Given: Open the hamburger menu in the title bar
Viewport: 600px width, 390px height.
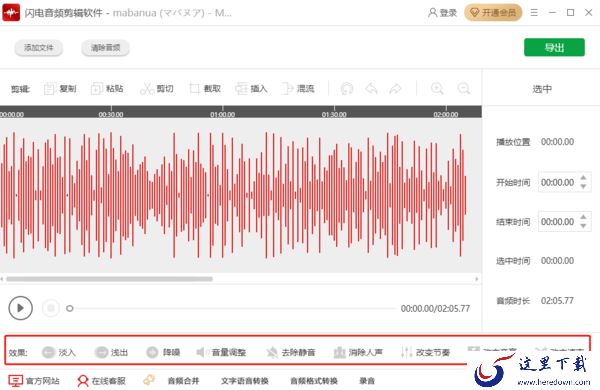Looking at the screenshot, I should (x=534, y=13).
